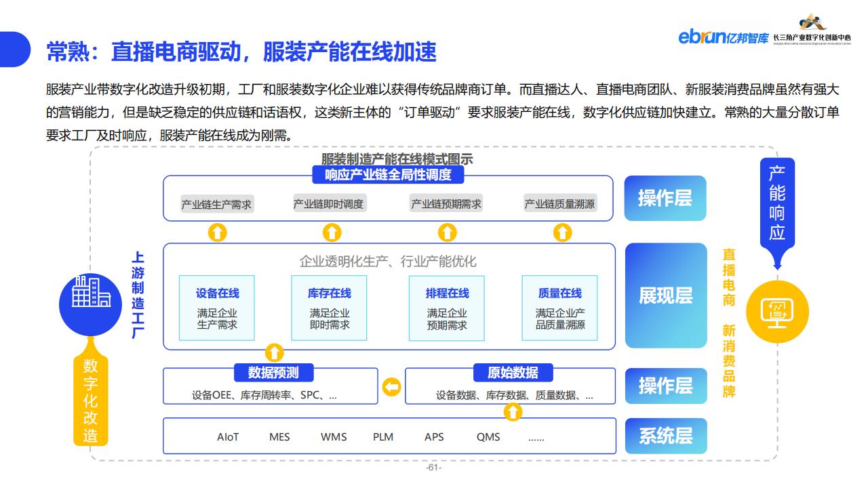Click the yellow monitor chart icon
868x488 pixels.
pyautogui.click(x=777, y=313)
